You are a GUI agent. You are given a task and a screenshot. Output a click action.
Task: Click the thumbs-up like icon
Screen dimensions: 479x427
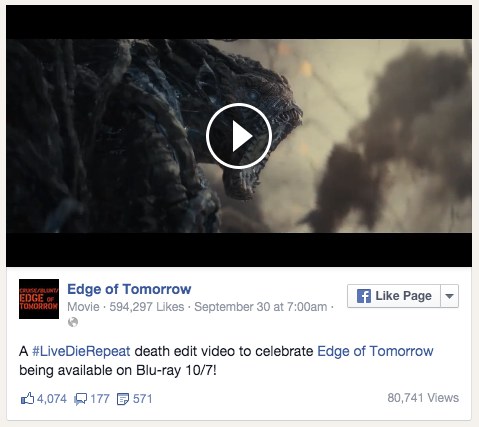coord(27,398)
